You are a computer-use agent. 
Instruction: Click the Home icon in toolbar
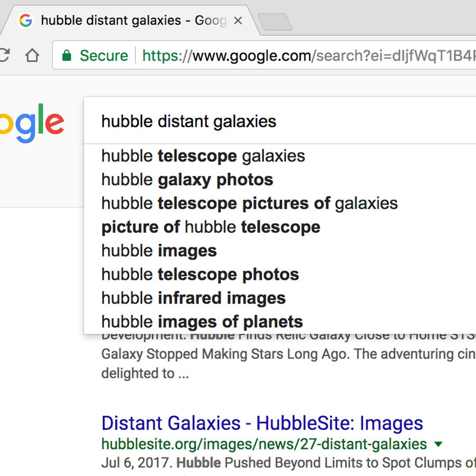(32, 56)
